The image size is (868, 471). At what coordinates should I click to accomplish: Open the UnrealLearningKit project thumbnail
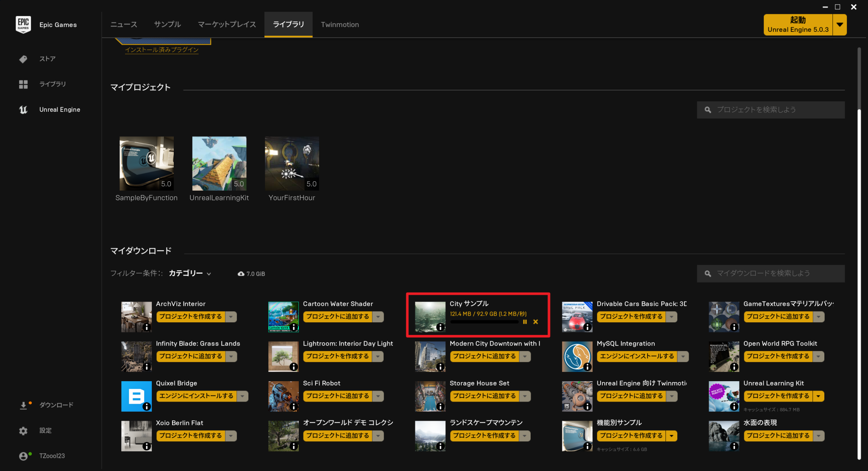[219, 163]
